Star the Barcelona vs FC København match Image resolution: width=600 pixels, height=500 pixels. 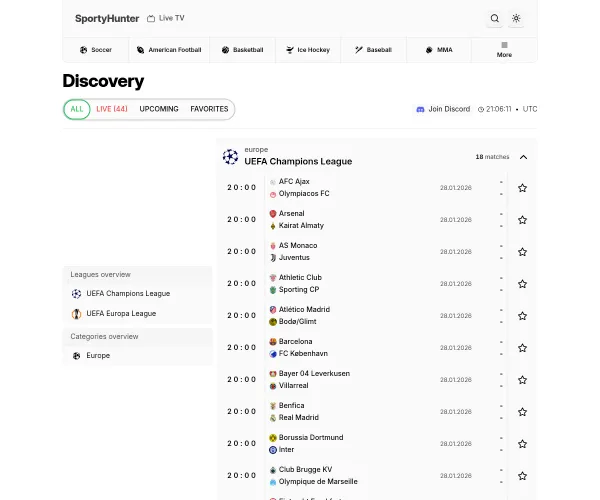point(522,347)
